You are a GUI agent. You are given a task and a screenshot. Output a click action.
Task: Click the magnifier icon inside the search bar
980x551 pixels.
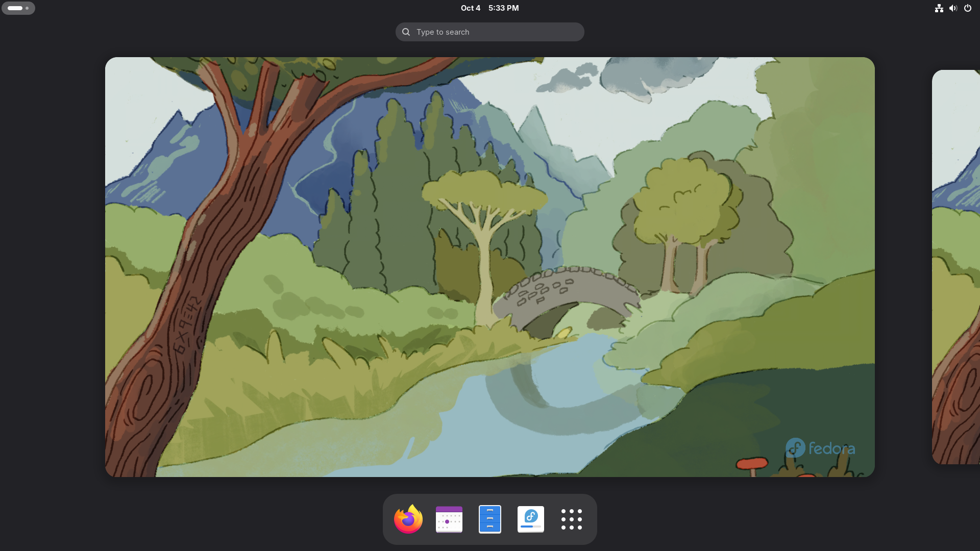click(x=405, y=32)
